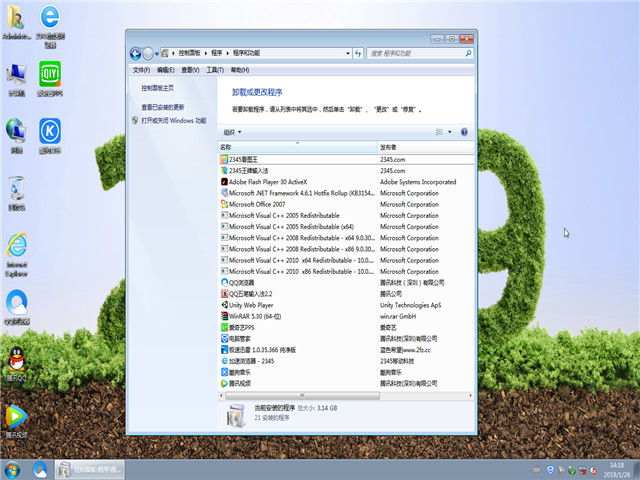Click the 控制面板主页 link
Screen dimensions: 640x480
(158, 88)
